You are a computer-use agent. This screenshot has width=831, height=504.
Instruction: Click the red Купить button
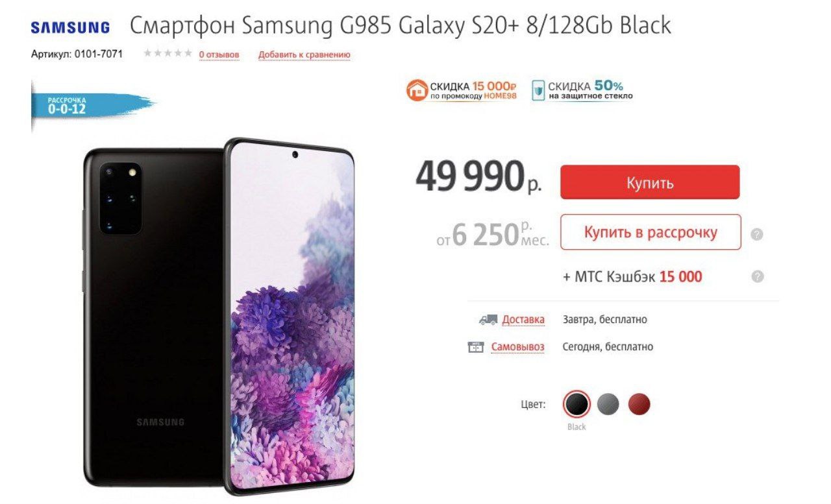coord(650,182)
